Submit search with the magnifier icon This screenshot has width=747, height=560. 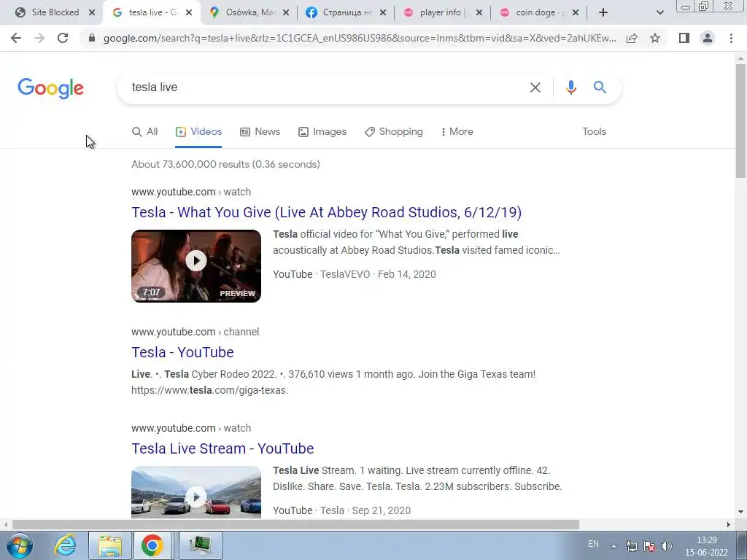coord(600,87)
